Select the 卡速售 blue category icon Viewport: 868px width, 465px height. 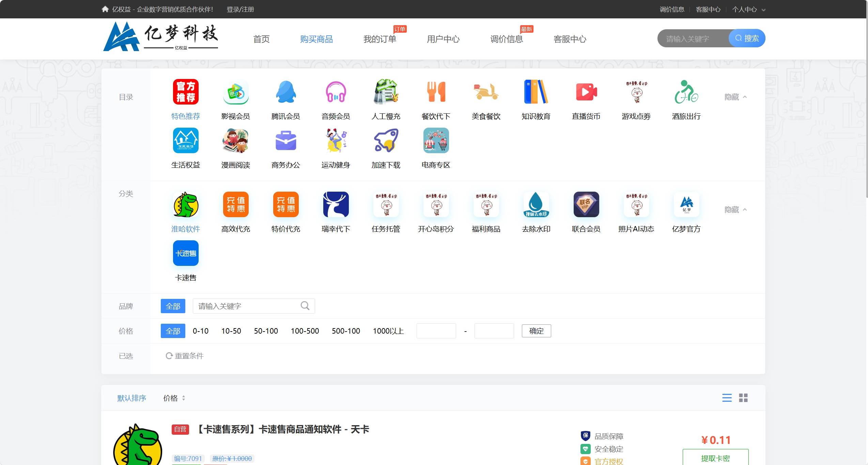(186, 253)
